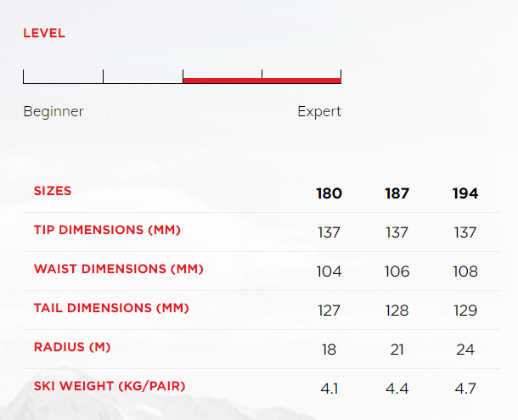Click the Expert label
518x420 pixels.
pos(319,112)
